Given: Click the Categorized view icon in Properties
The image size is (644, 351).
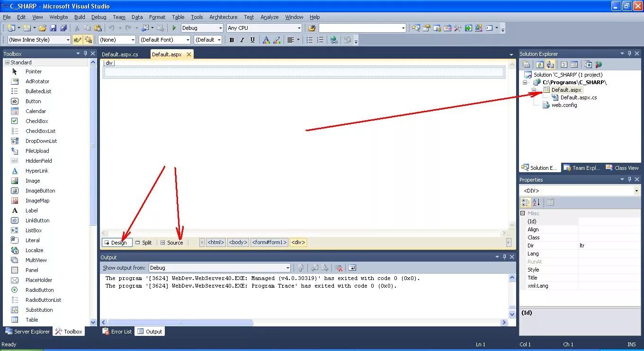Looking at the screenshot, I should tap(526, 202).
